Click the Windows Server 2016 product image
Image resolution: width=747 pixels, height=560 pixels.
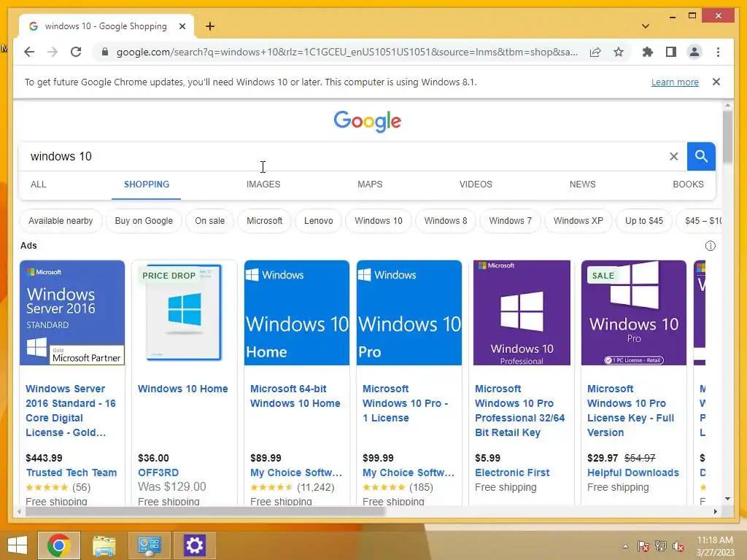(x=72, y=313)
